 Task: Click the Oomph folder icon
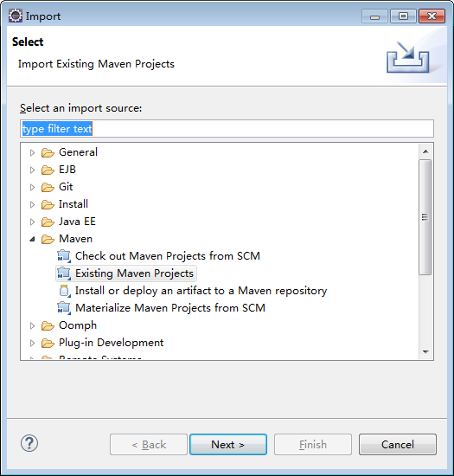coord(48,325)
